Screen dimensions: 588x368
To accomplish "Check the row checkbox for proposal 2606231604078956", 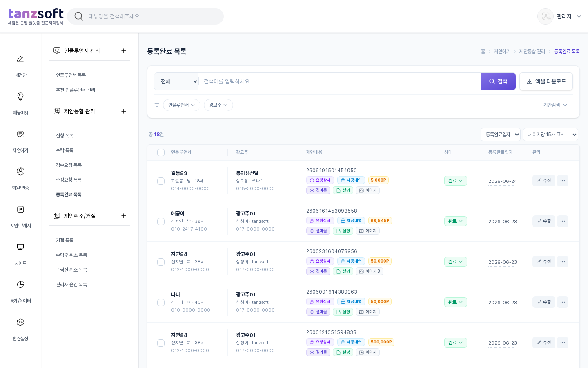I will [x=161, y=262].
